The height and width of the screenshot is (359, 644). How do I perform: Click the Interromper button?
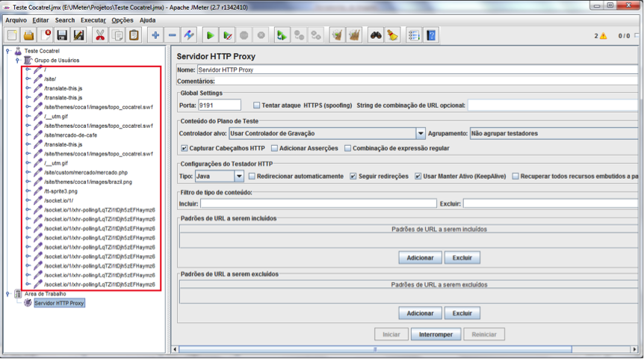436,334
